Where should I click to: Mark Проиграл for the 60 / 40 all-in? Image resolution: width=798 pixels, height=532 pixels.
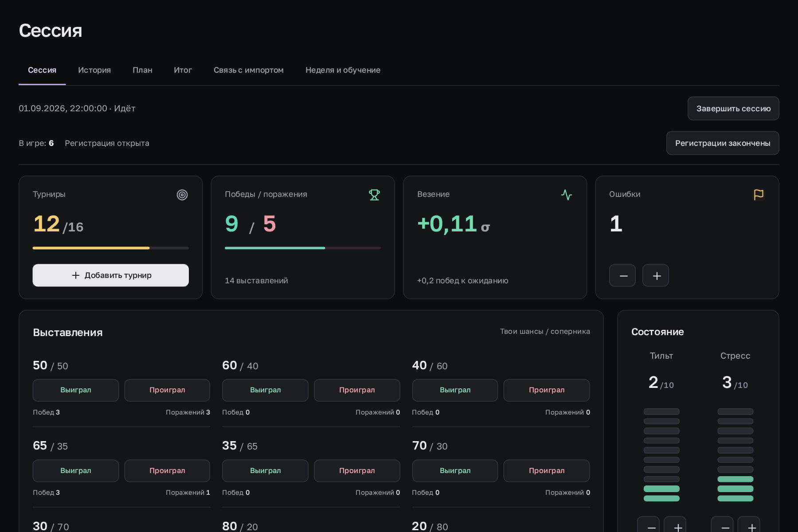pyautogui.click(x=357, y=390)
